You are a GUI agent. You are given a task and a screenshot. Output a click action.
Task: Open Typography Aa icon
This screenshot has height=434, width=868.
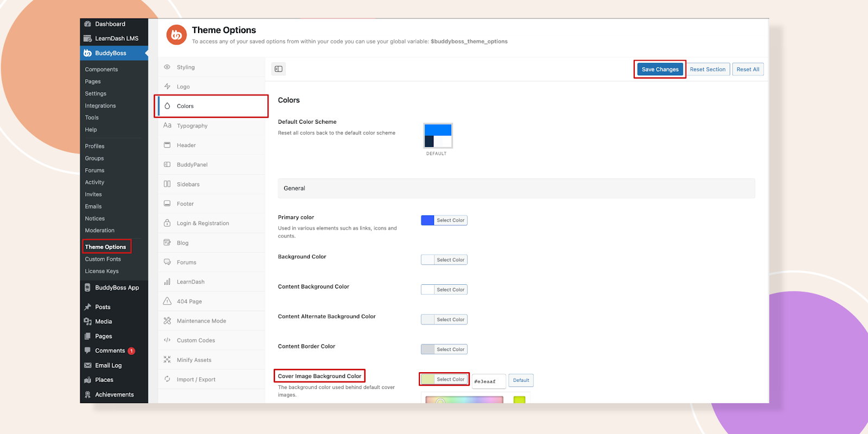pos(167,125)
